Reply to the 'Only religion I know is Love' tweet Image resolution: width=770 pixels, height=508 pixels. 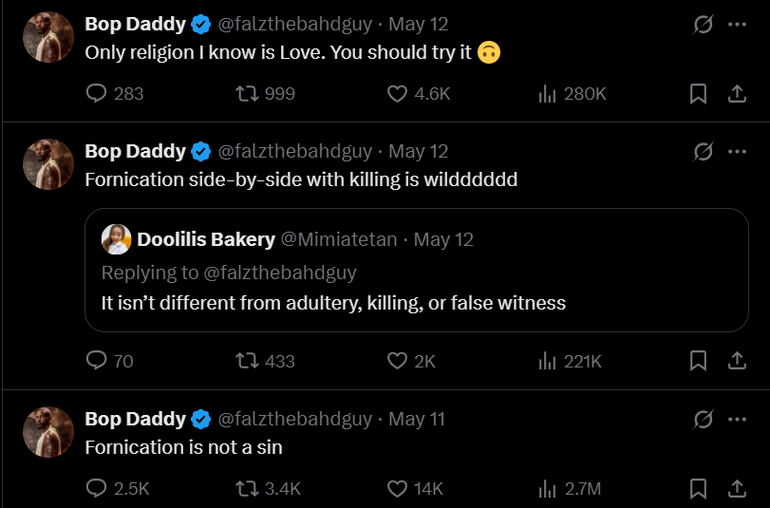(97, 94)
